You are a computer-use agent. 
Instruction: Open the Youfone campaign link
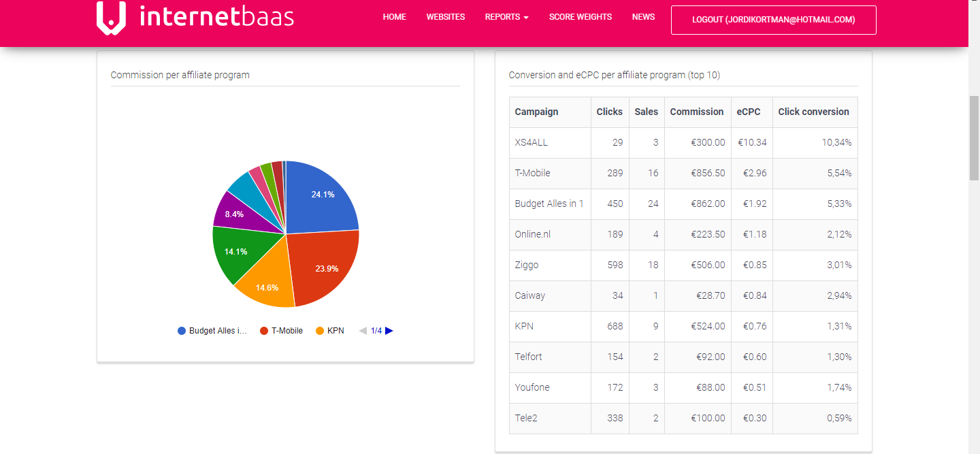click(532, 387)
